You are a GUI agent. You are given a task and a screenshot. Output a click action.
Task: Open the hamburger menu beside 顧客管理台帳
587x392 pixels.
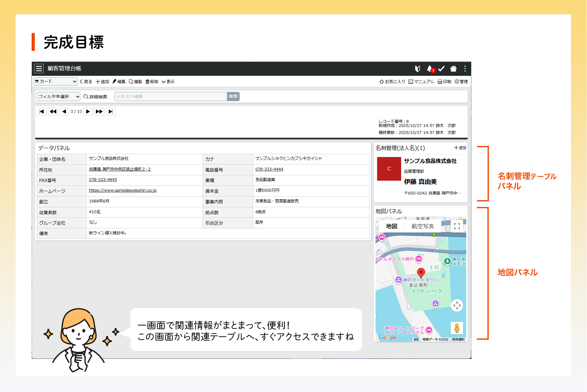tap(39, 69)
